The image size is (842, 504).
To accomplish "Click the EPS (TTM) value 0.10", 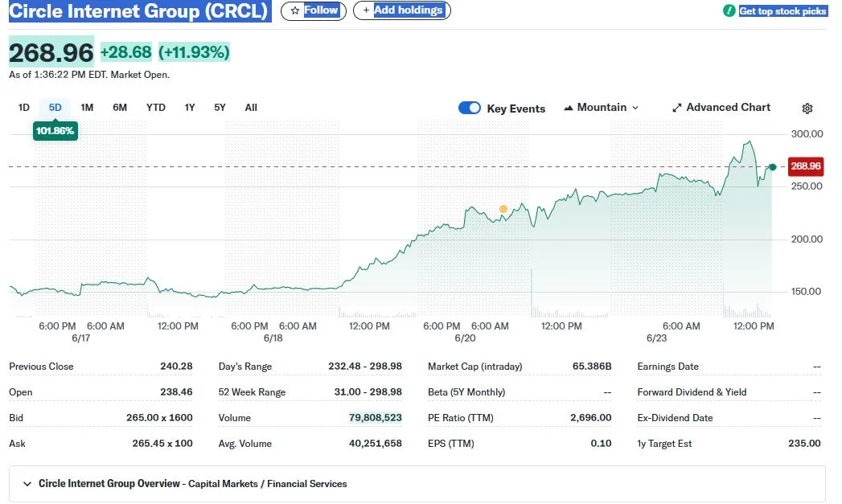I will pyautogui.click(x=601, y=444).
